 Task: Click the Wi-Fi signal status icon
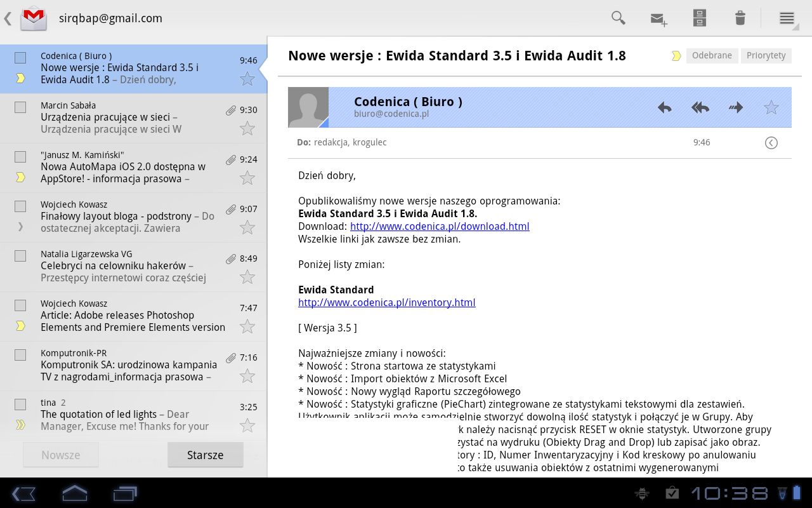click(x=782, y=493)
